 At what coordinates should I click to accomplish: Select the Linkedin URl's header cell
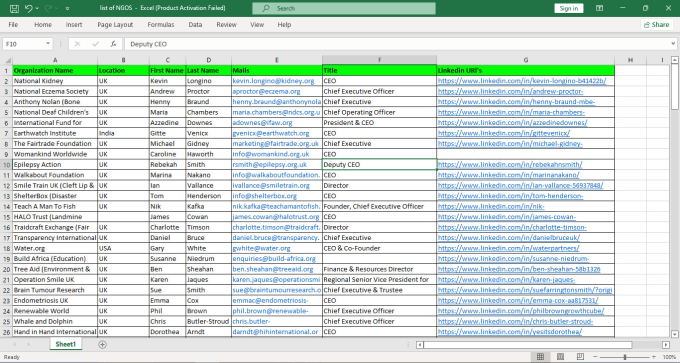point(526,70)
